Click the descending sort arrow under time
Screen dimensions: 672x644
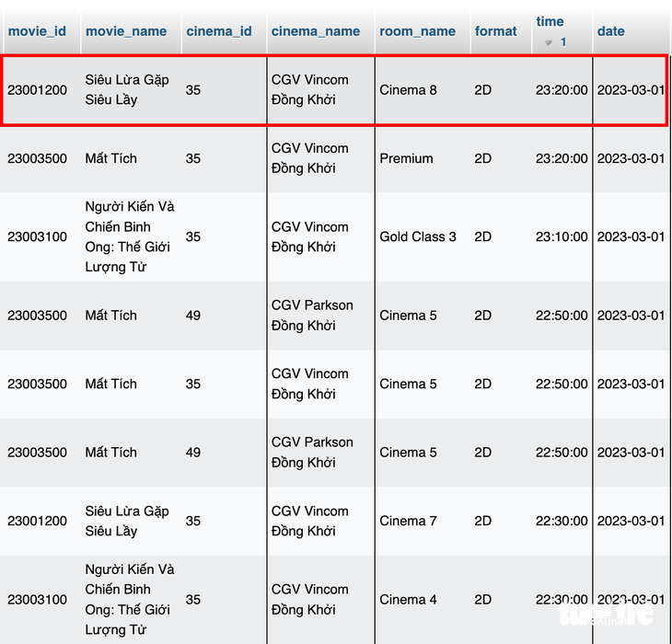pos(548,42)
